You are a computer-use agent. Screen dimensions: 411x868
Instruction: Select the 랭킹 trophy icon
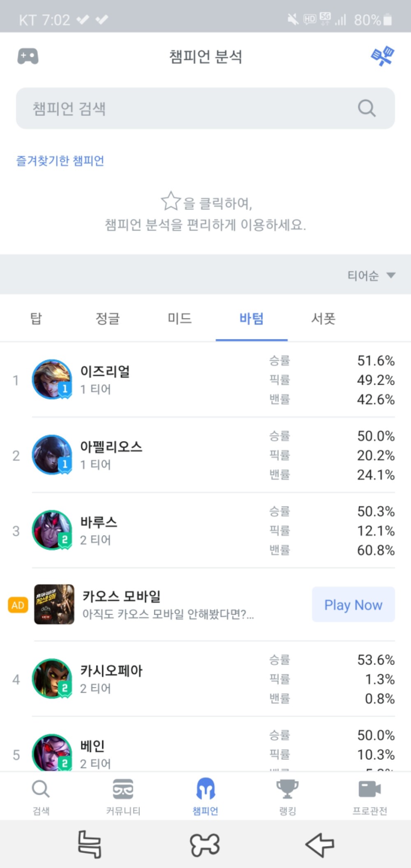tap(287, 789)
